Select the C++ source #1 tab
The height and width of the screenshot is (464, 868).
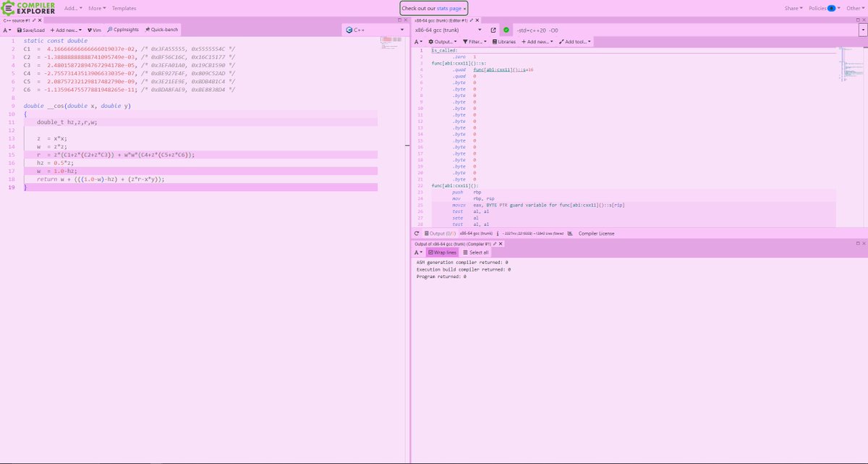coord(15,20)
